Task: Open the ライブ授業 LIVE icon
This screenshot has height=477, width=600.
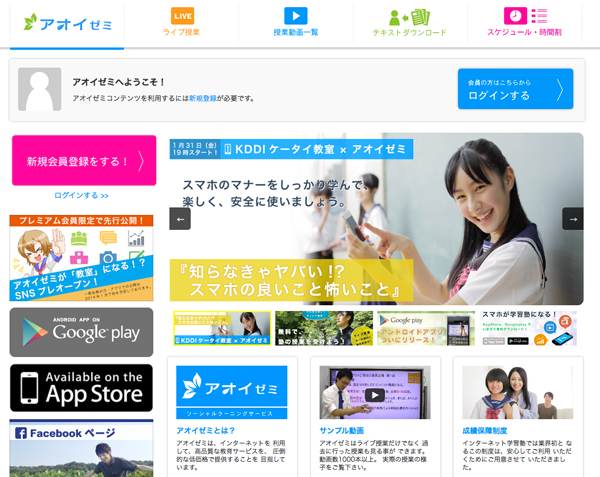Action: (x=182, y=16)
